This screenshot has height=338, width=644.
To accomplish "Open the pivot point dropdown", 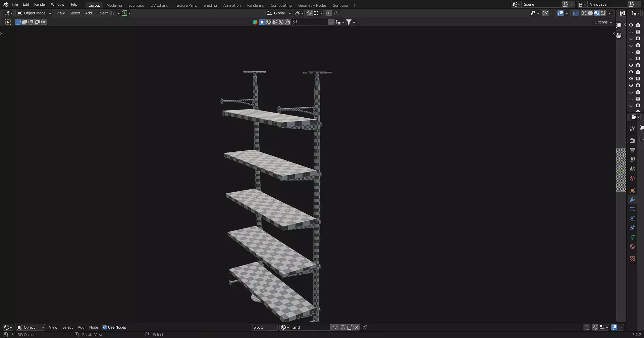I will click(299, 13).
